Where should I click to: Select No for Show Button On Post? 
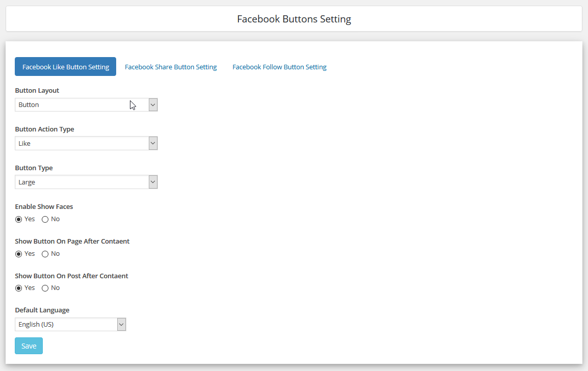pyautogui.click(x=45, y=288)
